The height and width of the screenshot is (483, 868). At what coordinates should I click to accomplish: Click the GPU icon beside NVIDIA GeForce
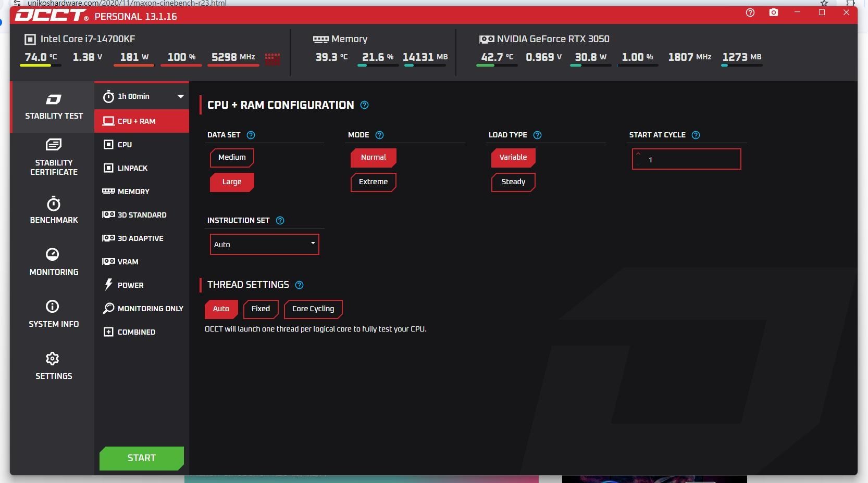point(486,39)
